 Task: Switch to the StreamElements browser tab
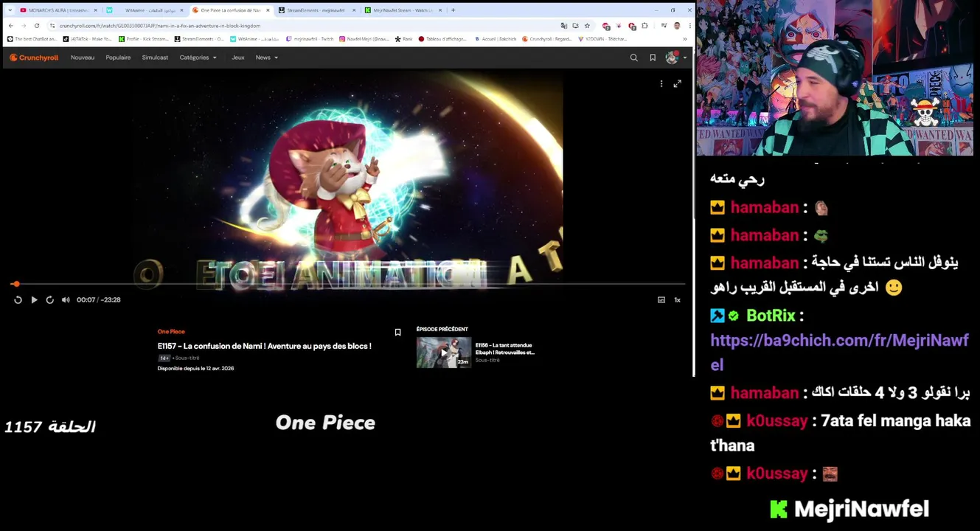click(x=316, y=10)
